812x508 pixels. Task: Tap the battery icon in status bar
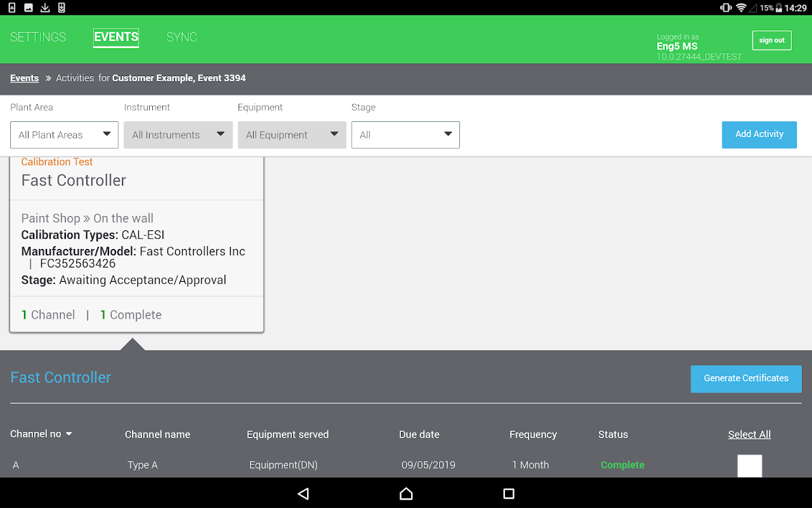pyautogui.click(x=780, y=8)
